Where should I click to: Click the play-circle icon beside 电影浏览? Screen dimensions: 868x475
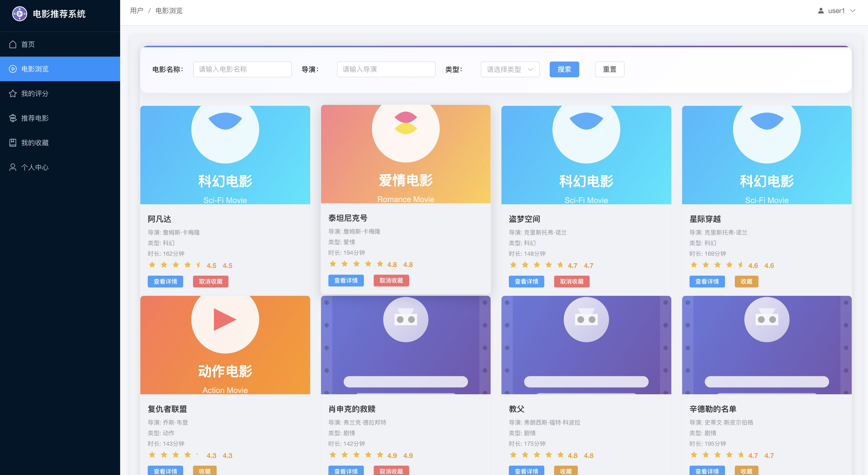pyautogui.click(x=13, y=69)
